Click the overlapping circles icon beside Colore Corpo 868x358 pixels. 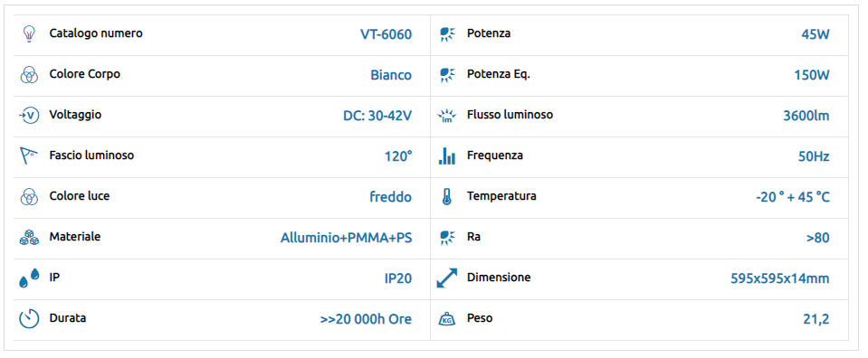28,75
